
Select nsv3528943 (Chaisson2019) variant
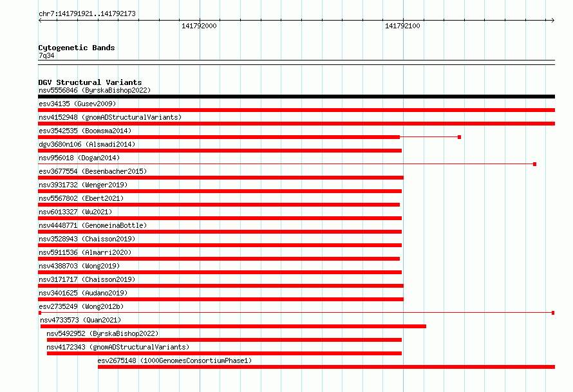pyautogui.click(x=87, y=239)
